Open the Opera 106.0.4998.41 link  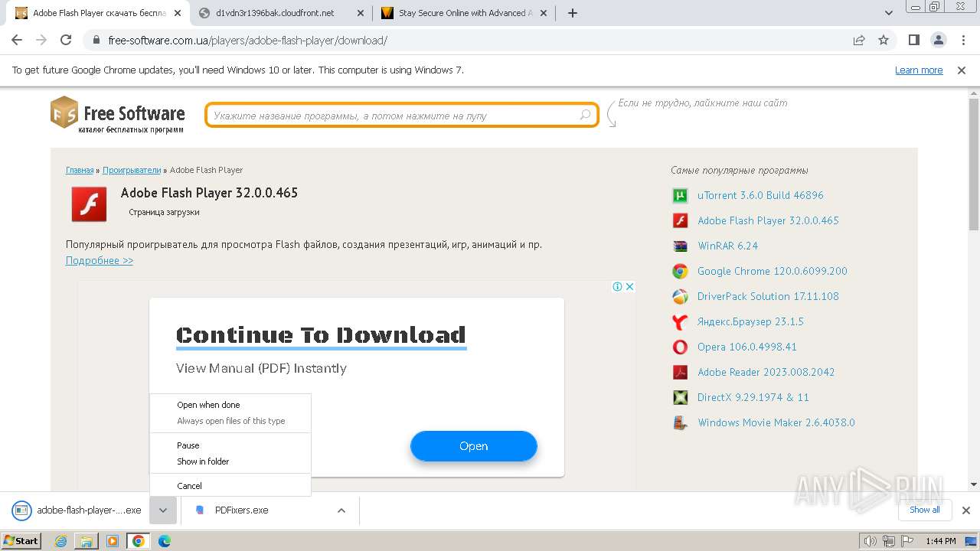click(x=747, y=347)
